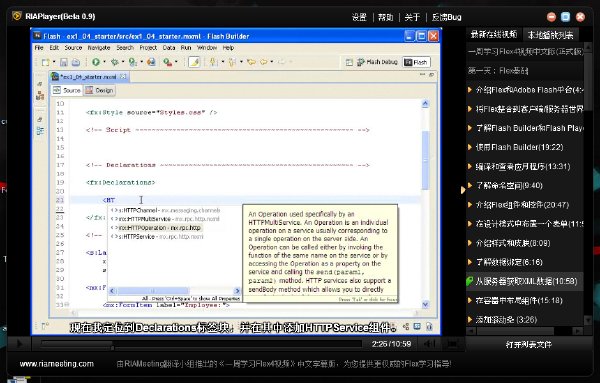Open dropdown next to New file icon
This screenshot has width=600, height=383.
(54, 62)
